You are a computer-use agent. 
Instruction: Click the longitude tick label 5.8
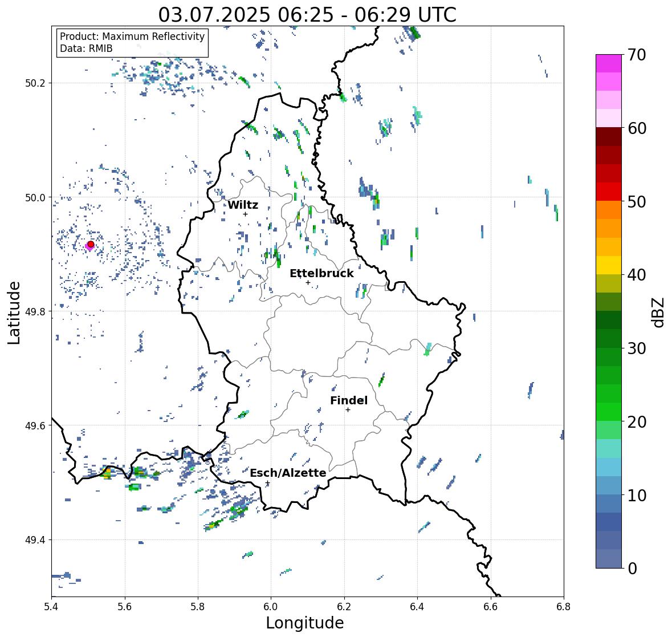pyautogui.click(x=198, y=607)
